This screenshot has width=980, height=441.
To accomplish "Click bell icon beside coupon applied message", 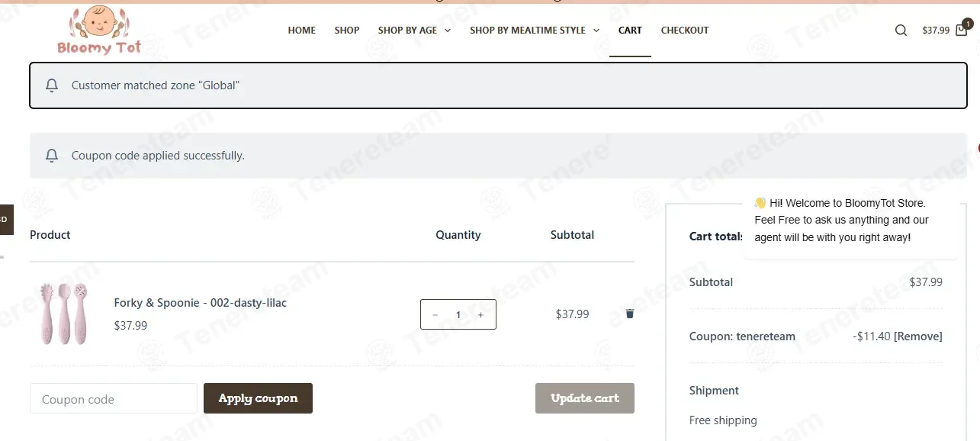I will click(x=52, y=156).
